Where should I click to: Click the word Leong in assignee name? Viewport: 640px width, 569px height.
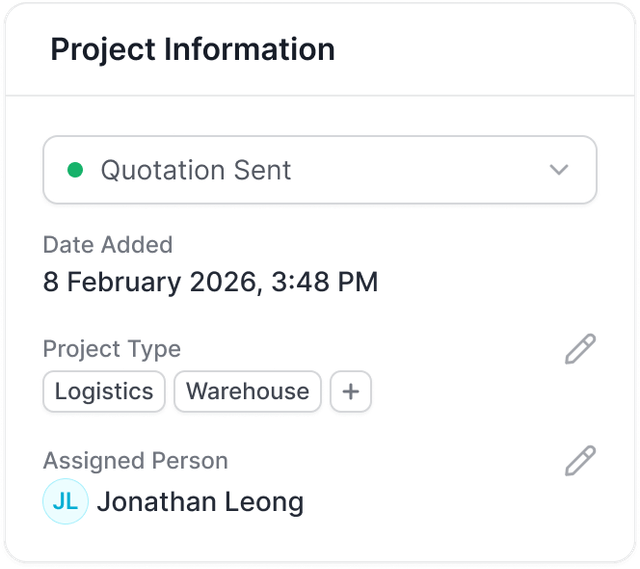pos(259,502)
